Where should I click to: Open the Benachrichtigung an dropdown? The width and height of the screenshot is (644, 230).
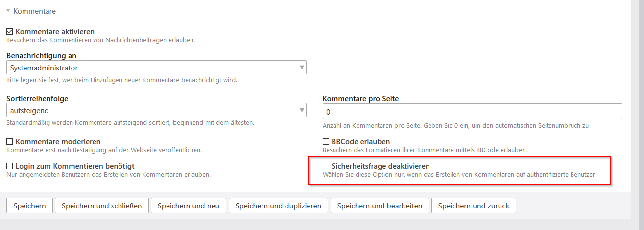click(156, 68)
